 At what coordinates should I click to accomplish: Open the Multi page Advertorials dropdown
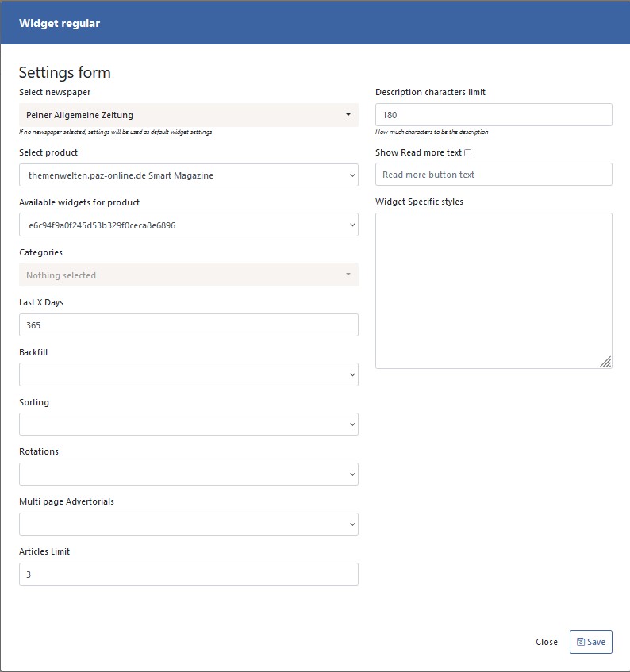(189, 524)
